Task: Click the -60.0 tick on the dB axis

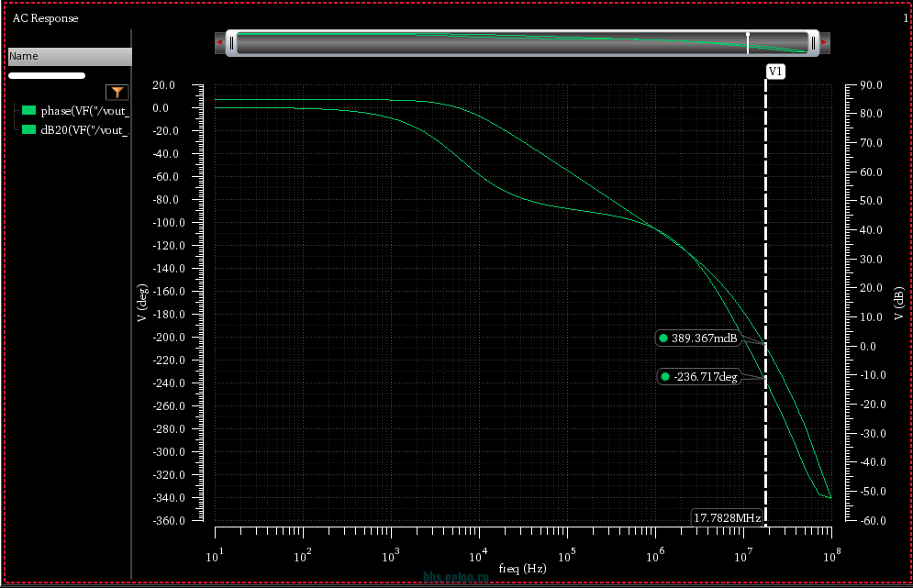Action: pos(873,520)
